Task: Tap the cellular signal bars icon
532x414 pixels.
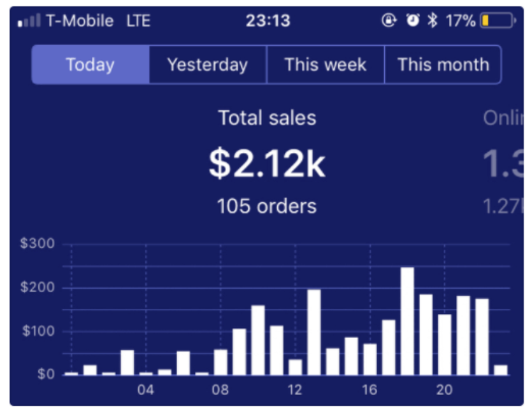Action: coord(29,22)
